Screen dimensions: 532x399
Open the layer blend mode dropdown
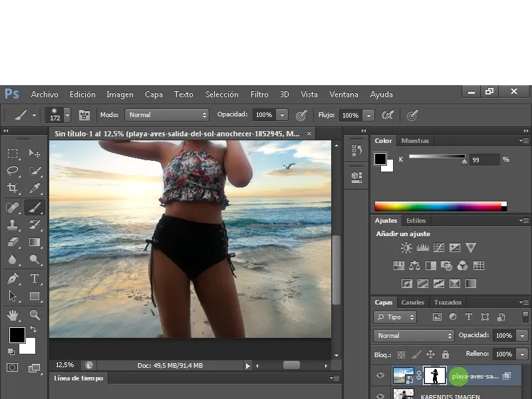point(414,336)
